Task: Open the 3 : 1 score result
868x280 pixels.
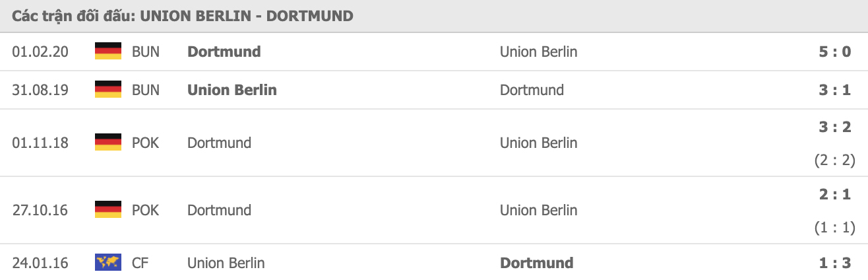Action: tap(835, 90)
